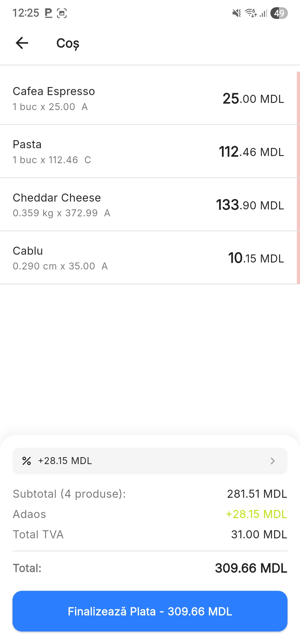Open the +28.15 MDL adjustment row

point(150,461)
